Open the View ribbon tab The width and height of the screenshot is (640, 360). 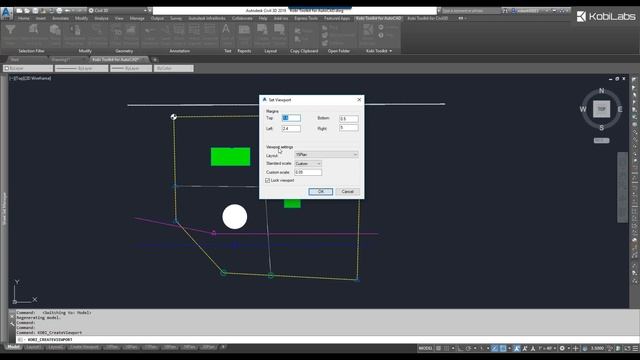pos(119,18)
